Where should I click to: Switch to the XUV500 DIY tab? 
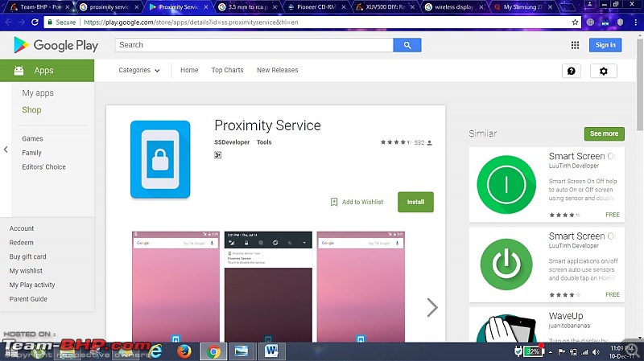point(386,7)
